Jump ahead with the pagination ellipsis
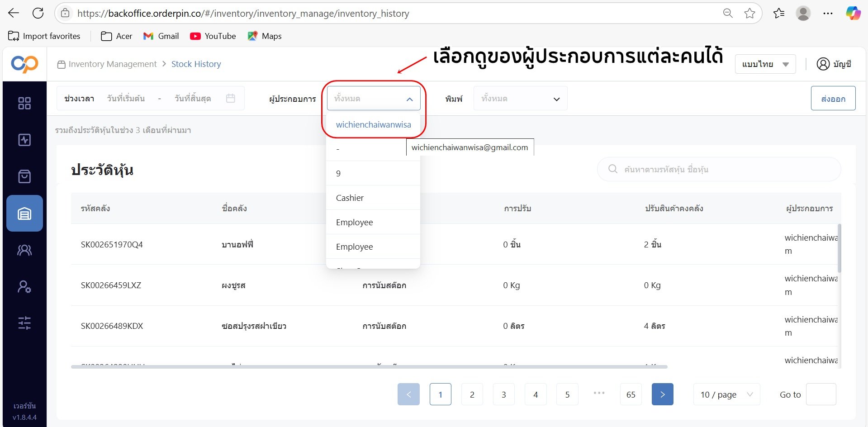 coord(599,393)
